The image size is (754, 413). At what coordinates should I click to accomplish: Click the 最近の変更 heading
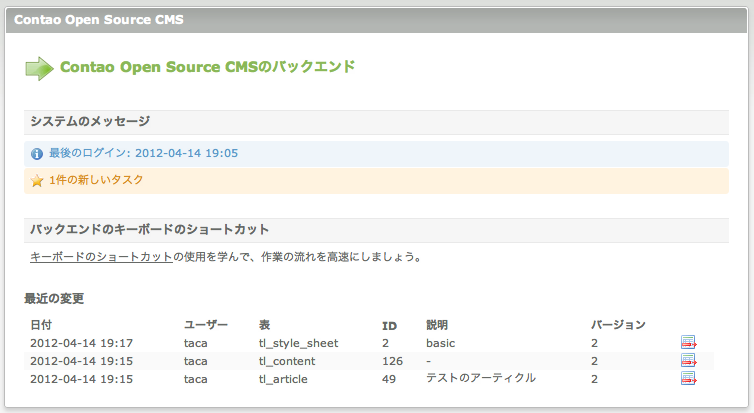click(54, 299)
